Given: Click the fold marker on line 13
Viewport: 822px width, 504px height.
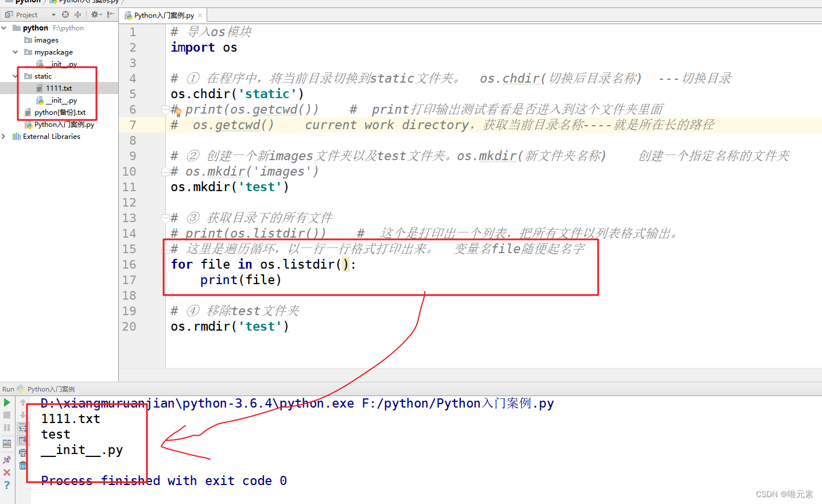Looking at the screenshot, I should click(165, 218).
